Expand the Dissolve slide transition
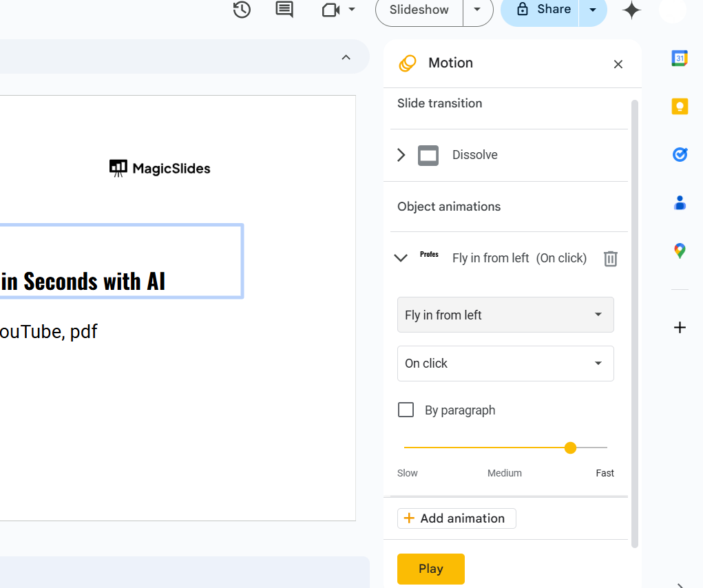 401,155
